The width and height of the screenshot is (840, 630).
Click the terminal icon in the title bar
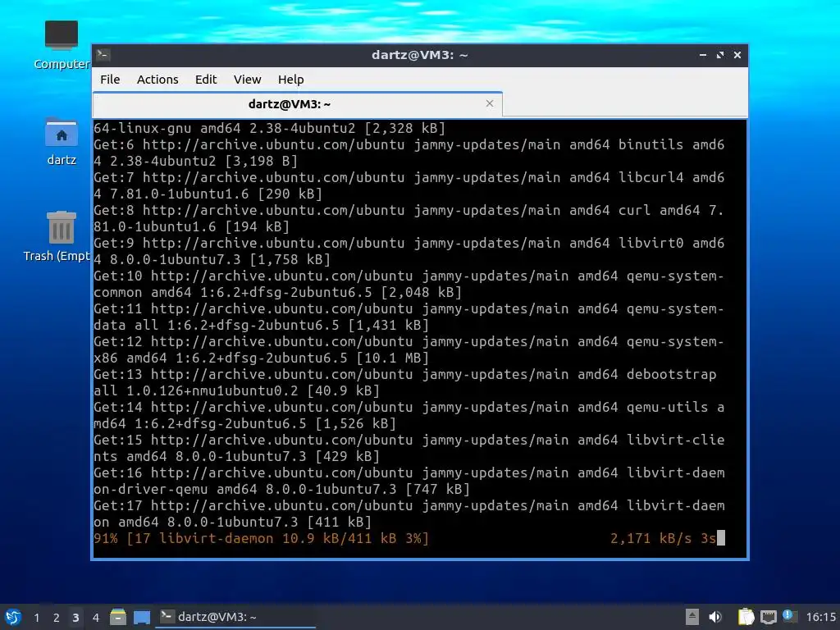tap(103, 55)
